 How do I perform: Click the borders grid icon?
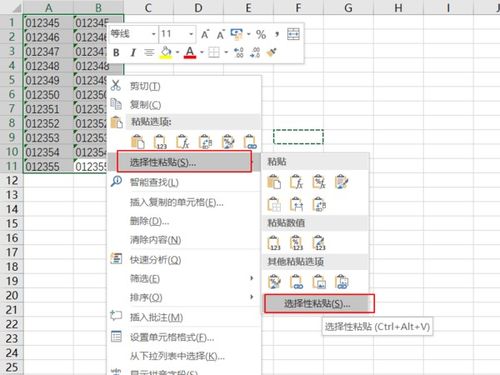pyautogui.click(x=214, y=52)
